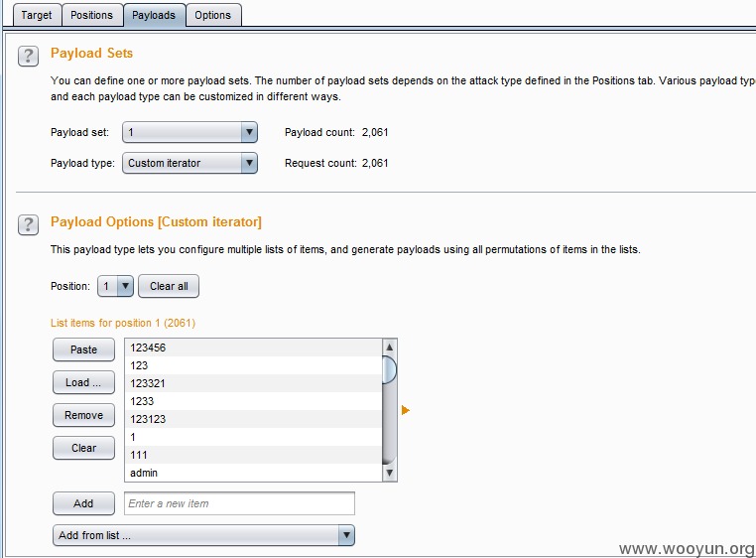756x558 pixels.
Task: Select list item admin
Action: 254,473
